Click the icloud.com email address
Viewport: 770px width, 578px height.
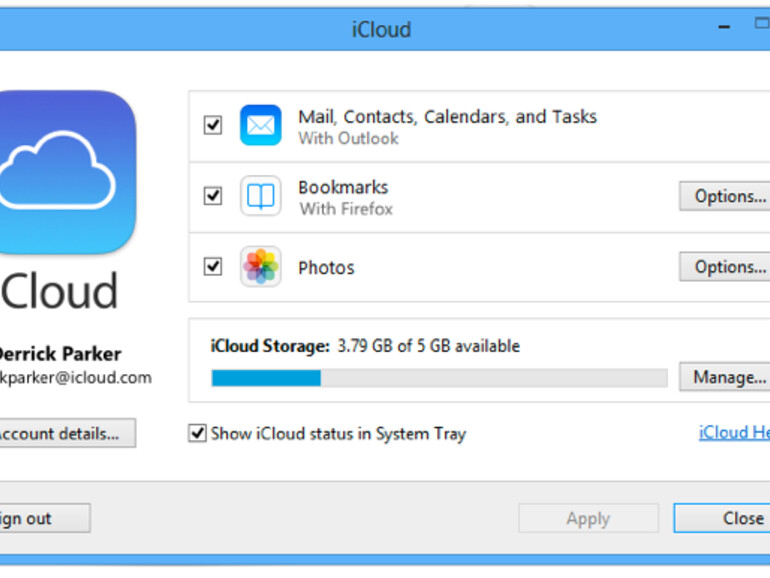tap(76, 378)
